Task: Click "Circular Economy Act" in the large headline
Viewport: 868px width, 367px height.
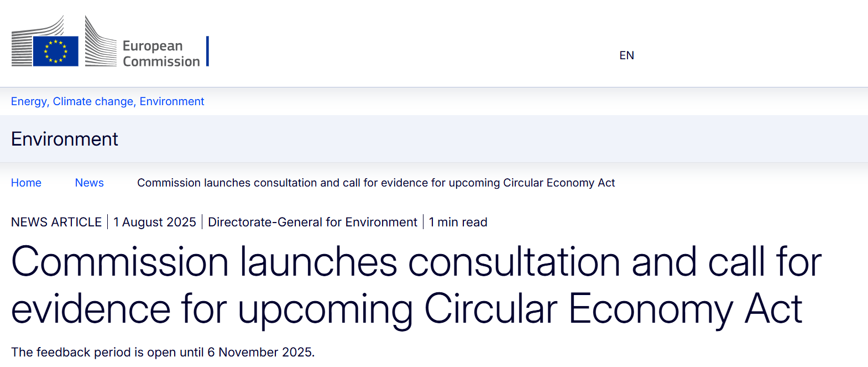Action: point(613,309)
